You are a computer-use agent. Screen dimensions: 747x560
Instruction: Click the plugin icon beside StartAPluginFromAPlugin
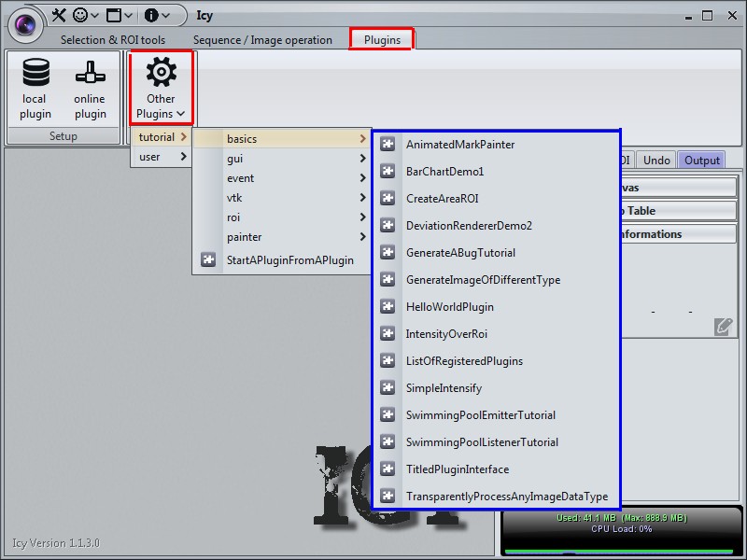[x=208, y=260]
